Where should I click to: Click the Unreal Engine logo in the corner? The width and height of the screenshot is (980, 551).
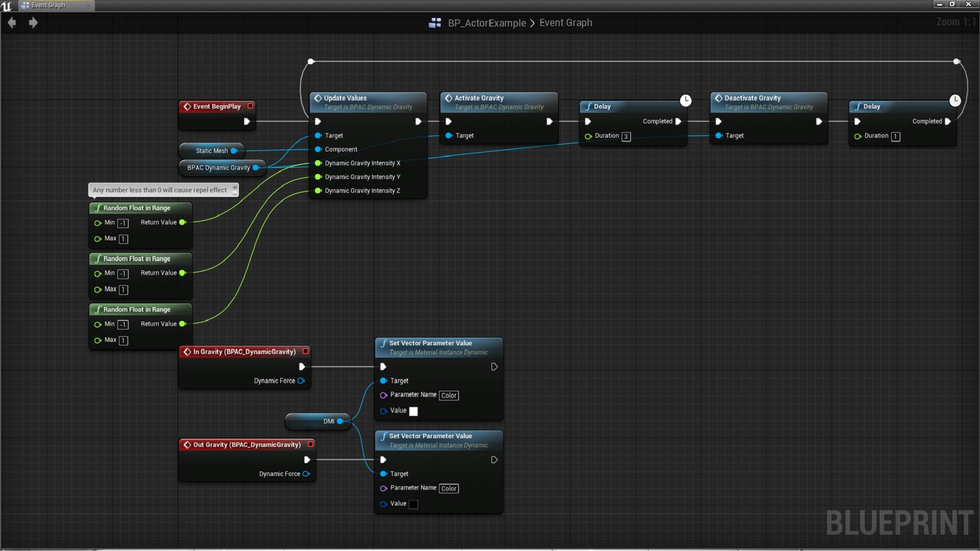click(6, 5)
